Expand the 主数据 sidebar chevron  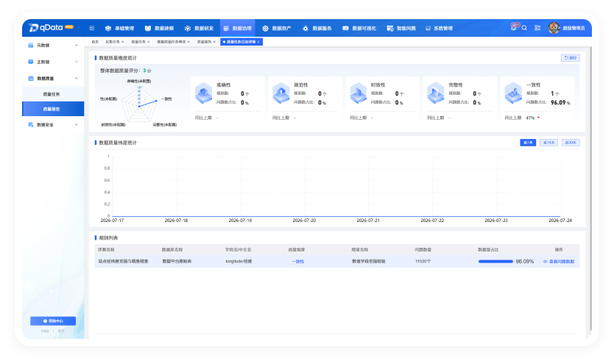point(77,62)
